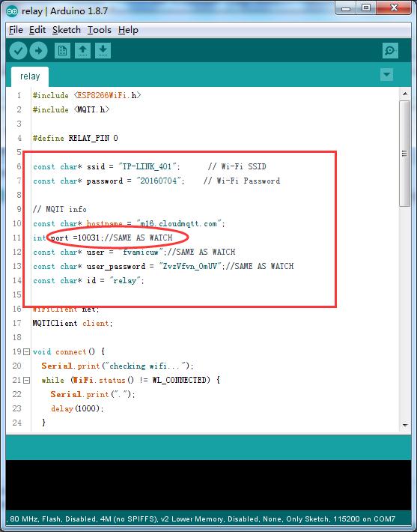Create a new sketch file
Screen dimensions: 417x532
[x=62, y=51]
